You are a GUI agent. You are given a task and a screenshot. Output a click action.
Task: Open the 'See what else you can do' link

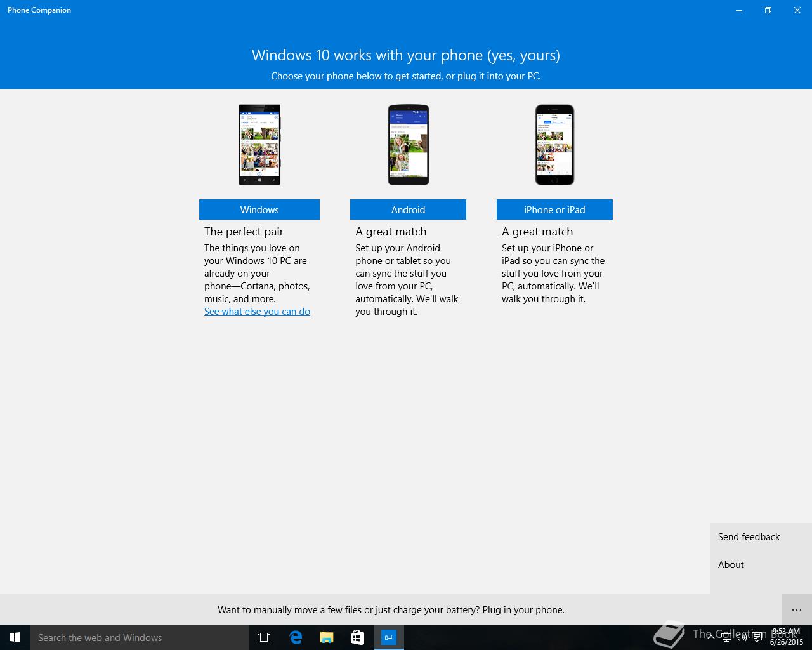click(257, 312)
